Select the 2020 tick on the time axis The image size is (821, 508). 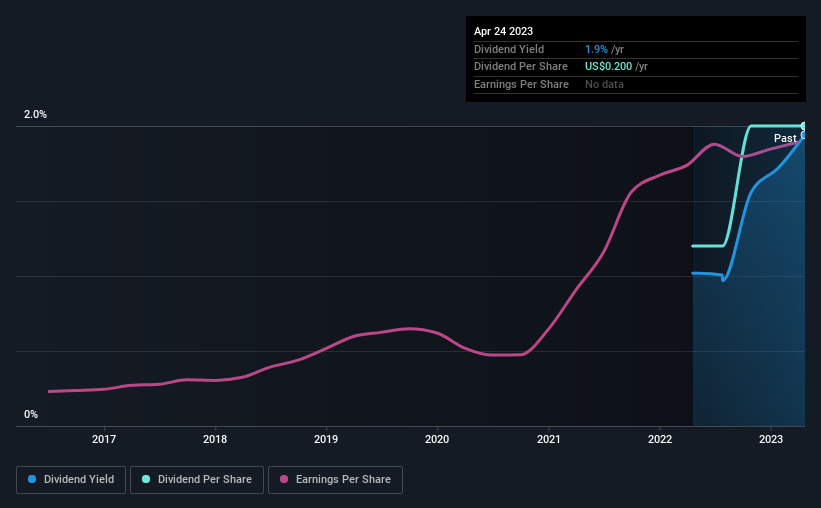click(437, 439)
